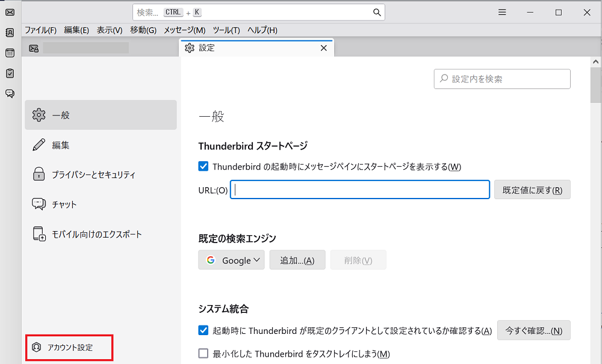
Task: Open the Calendar space icon
Action: coord(10,53)
